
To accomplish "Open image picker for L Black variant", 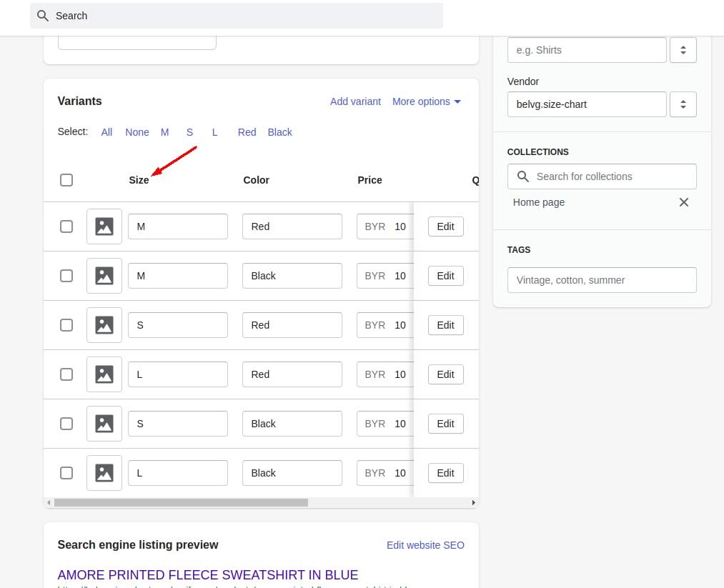I will [x=104, y=473].
